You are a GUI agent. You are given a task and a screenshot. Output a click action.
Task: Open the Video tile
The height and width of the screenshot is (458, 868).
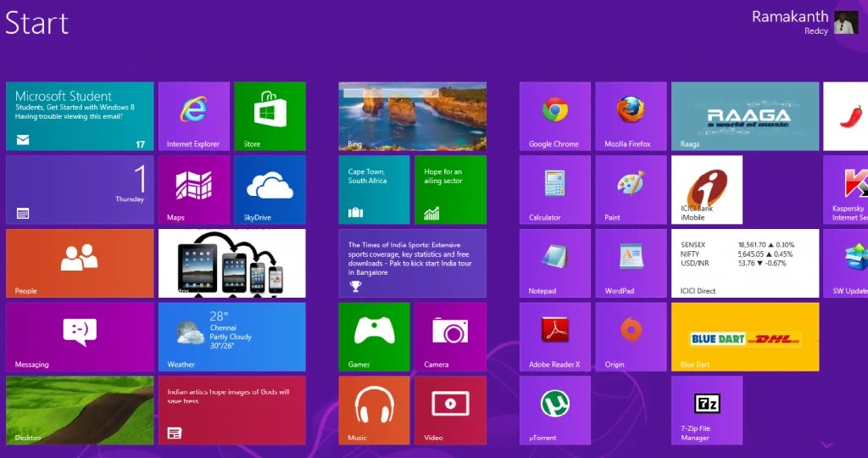(x=451, y=411)
